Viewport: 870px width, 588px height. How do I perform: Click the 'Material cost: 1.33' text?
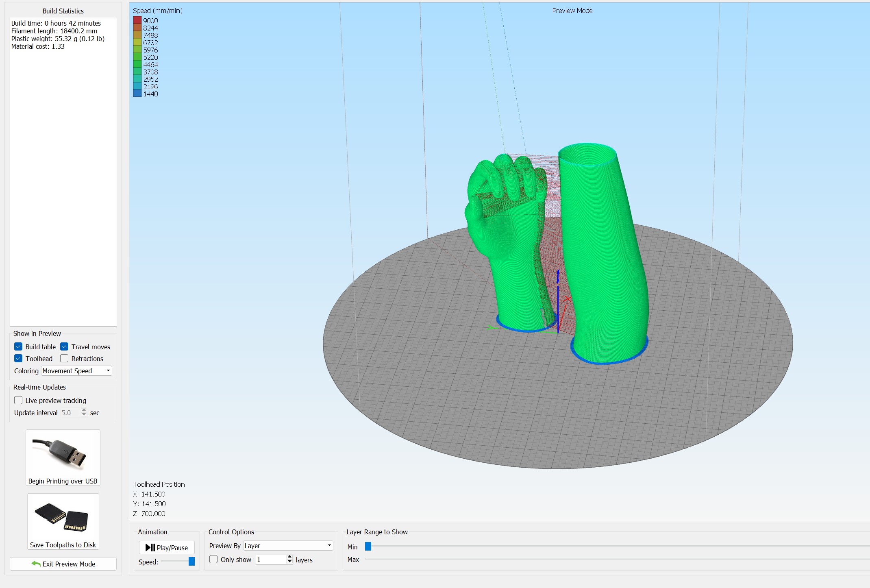point(38,46)
